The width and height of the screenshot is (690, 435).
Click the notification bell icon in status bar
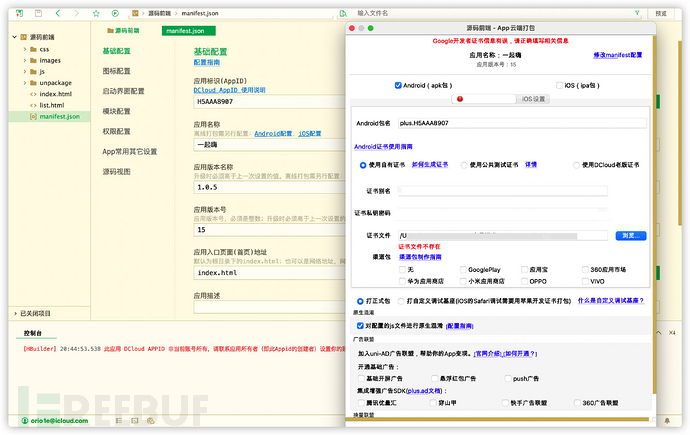click(667, 421)
